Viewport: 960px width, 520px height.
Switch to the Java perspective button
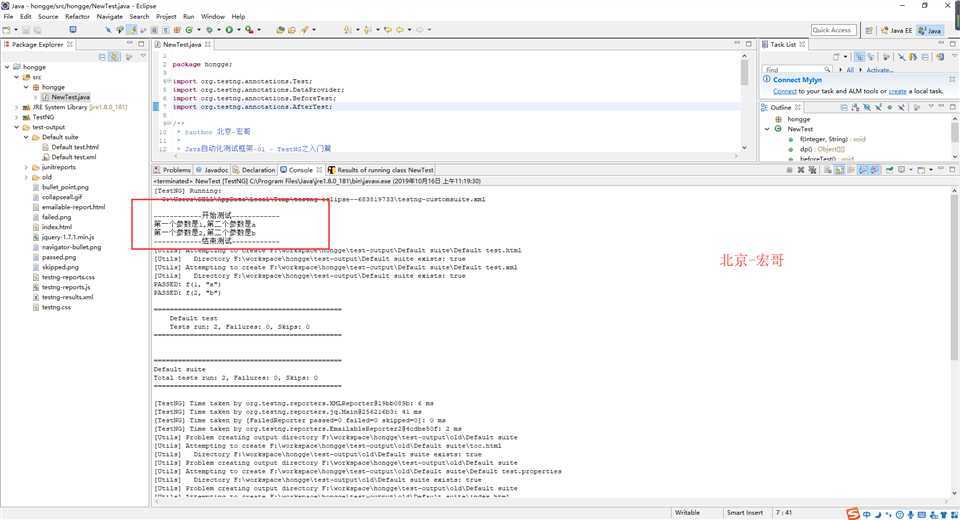point(929,30)
